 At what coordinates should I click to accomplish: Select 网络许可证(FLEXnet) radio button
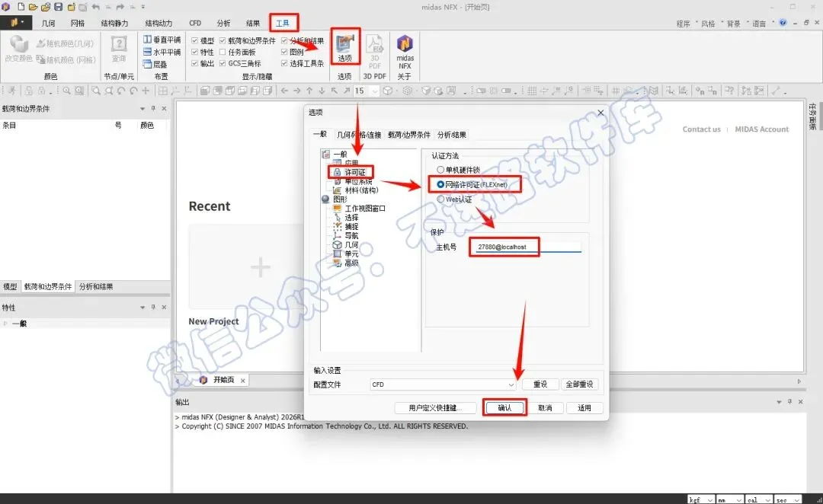[x=440, y=184]
